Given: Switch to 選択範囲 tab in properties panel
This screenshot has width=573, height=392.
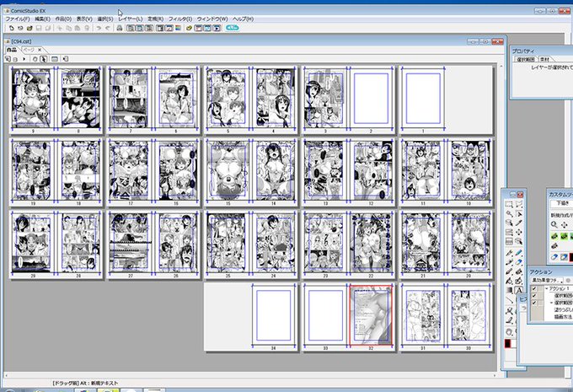Looking at the screenshot, I should click(526, 59).
